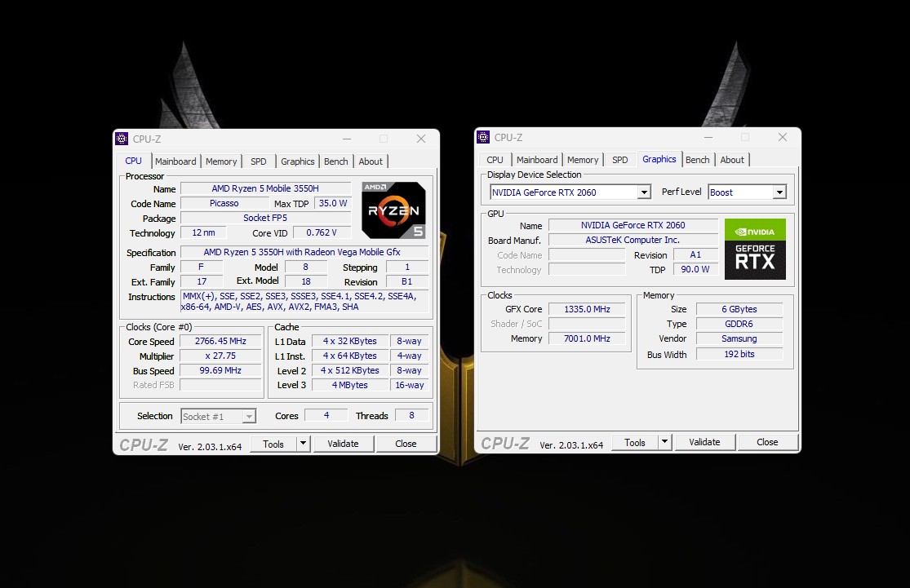Switch to Mainboard tab in right window
The image size is (910, 588).
pos(537,160)
